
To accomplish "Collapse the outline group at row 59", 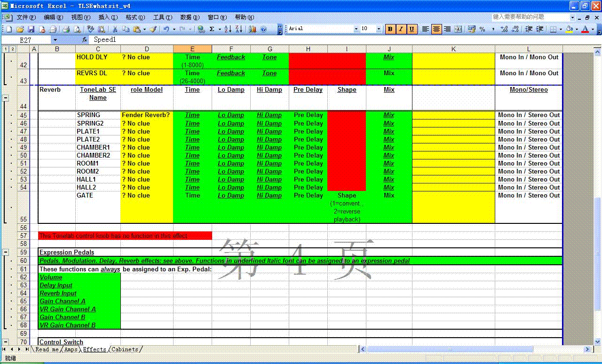I will pyautogui.click(x=6, y=252).
